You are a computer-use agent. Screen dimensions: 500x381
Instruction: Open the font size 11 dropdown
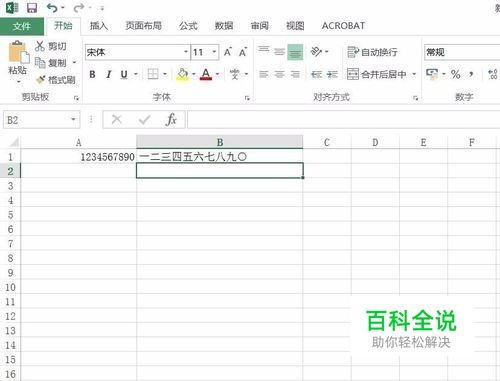[214, 52]
